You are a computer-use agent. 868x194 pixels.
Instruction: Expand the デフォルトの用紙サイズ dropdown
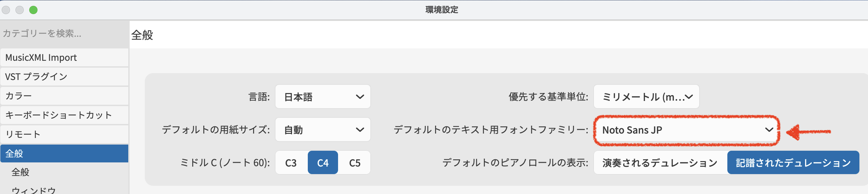[323, 130]
